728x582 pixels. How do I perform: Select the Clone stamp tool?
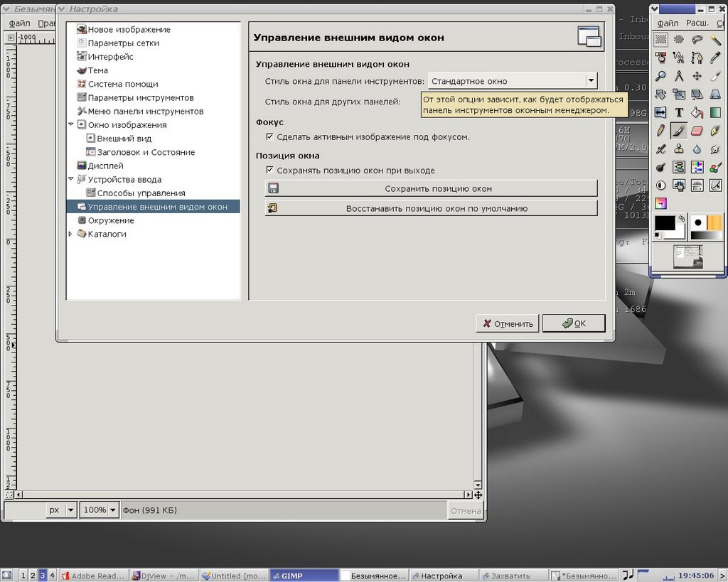click(679, 149)
